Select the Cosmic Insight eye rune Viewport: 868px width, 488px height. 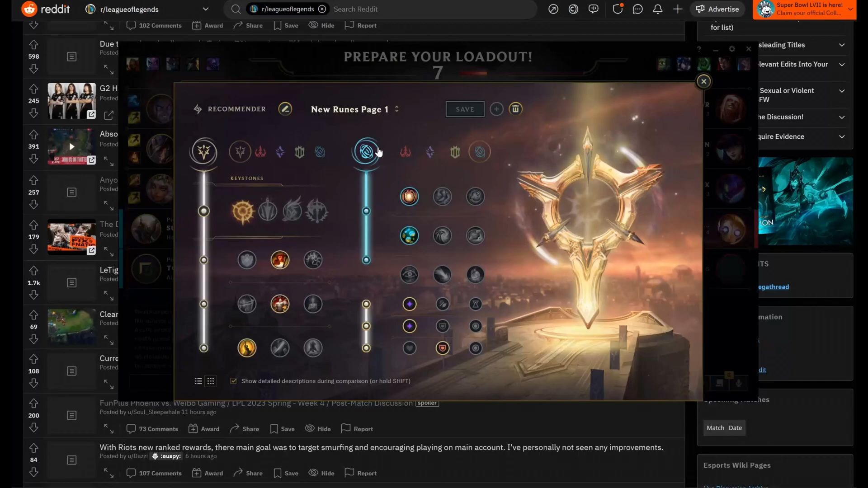point(410,274)
